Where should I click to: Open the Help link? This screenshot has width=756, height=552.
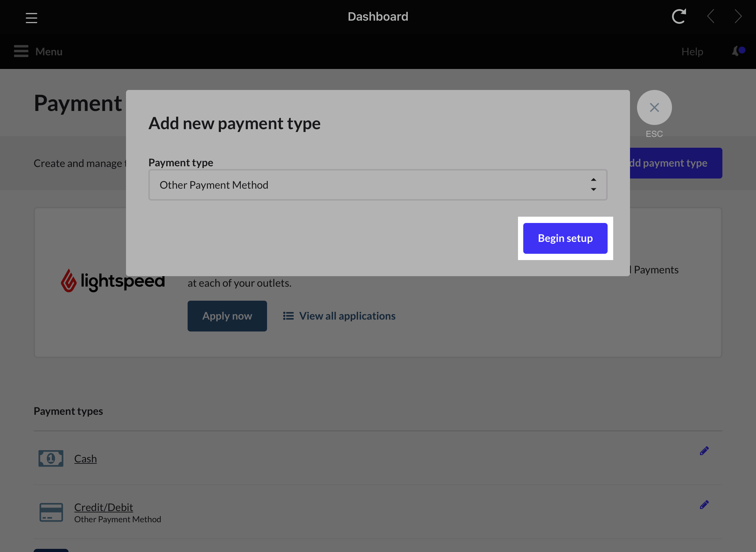(x=692, y=52)
